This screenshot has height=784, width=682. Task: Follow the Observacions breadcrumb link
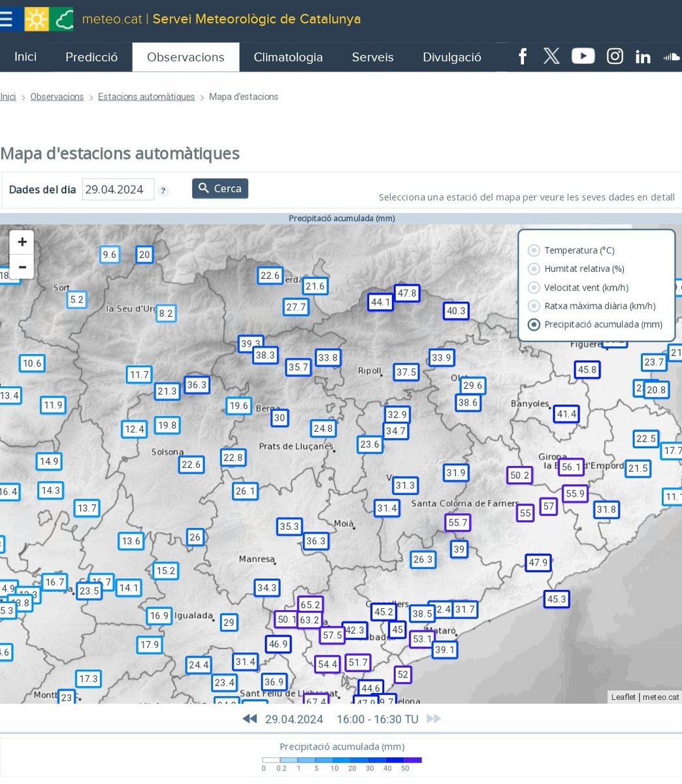tap(57, 97)
